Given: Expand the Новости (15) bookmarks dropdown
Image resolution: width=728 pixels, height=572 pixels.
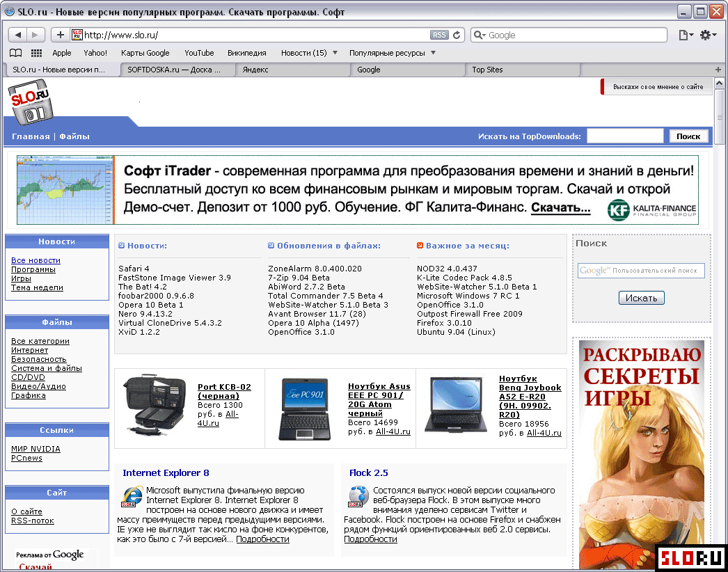Looking at the screenshot, I should click(x=335, y=53).
